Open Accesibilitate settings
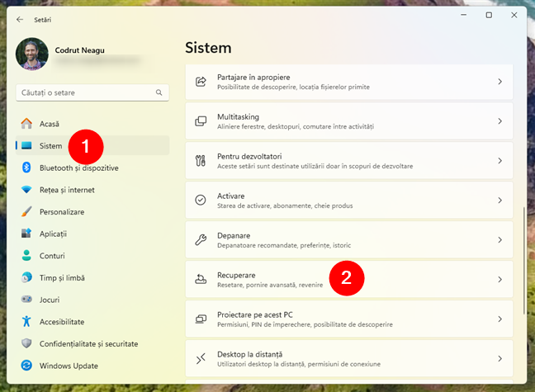 (92, 322)
